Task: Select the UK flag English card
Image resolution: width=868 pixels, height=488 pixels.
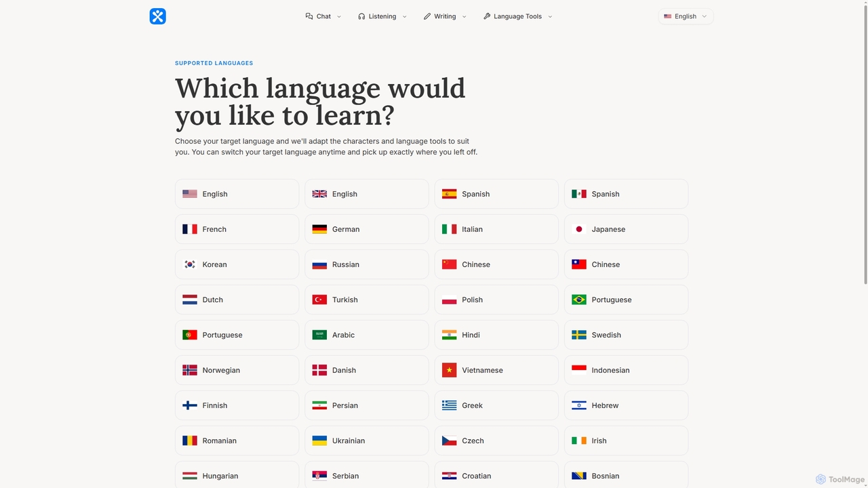Action: [x=366, y=194]
